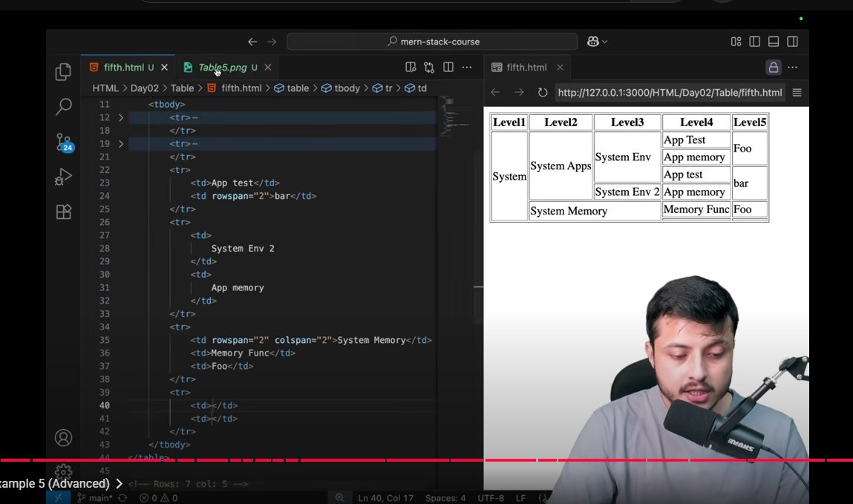Viewport: 853px width, 504px height.
Task: Expand the Example 5 (Advanced) chapter chevron
Action: (119, 483)
